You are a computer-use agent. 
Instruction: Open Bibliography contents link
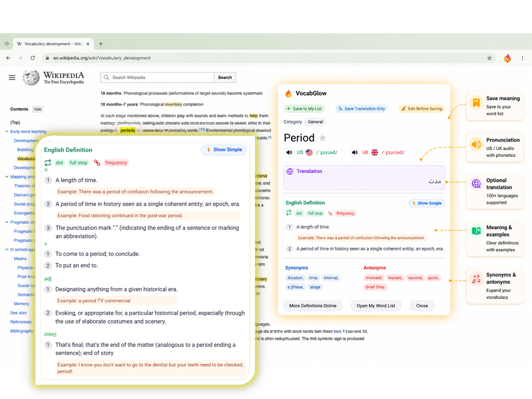click(22, 331)
